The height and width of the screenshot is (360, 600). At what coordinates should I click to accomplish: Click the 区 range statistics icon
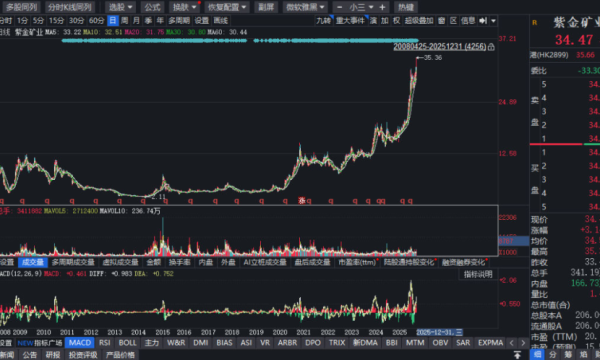click(453, 20)
